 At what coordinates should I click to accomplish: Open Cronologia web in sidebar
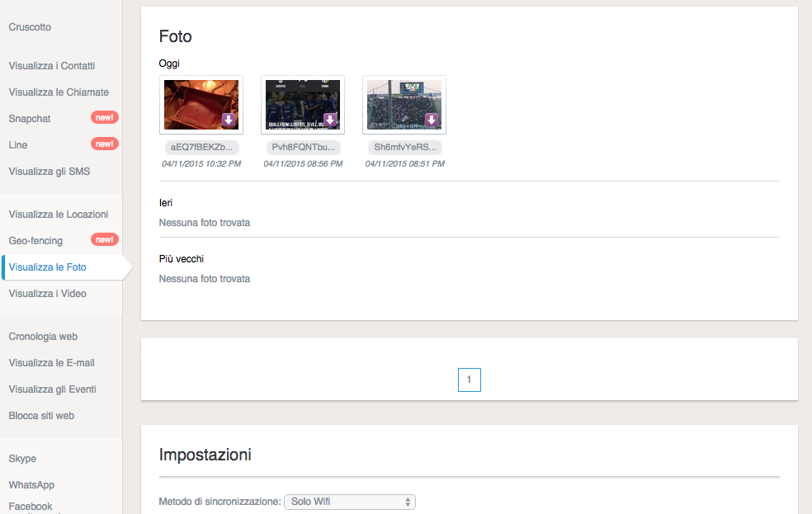pos(43,337)
